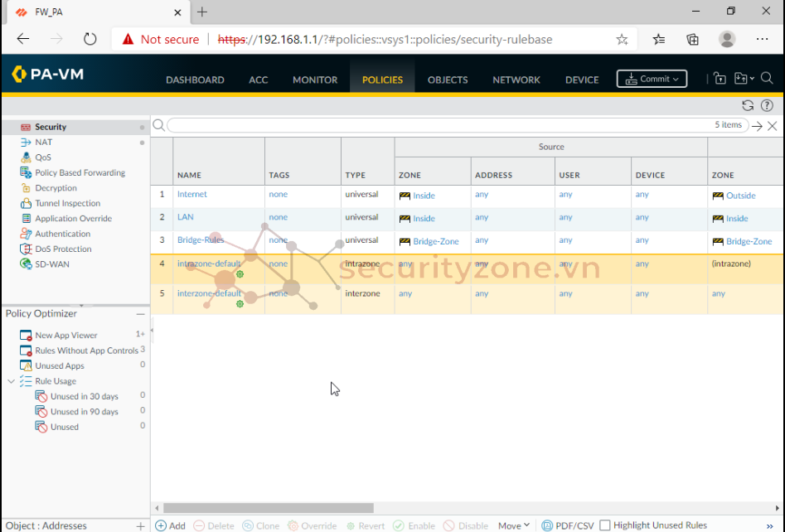785x532 pixels.
Task: Open the help question mark icon
Action: click(767, 105)
